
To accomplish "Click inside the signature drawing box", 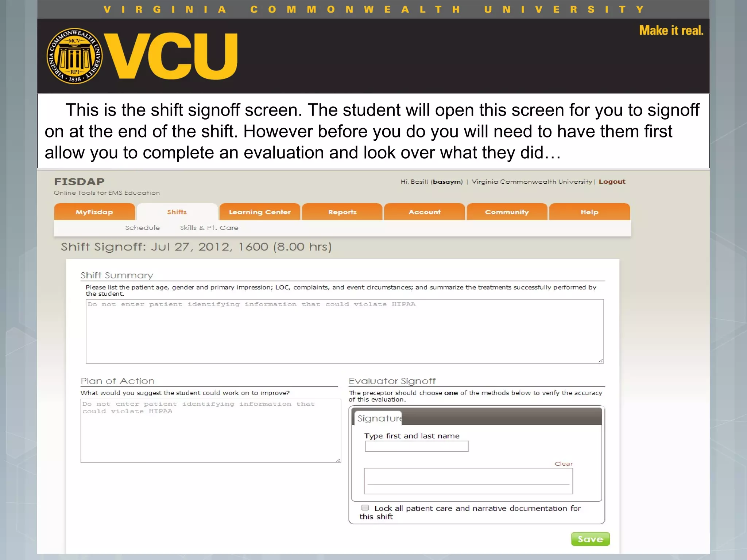I will tap(468, 481).
